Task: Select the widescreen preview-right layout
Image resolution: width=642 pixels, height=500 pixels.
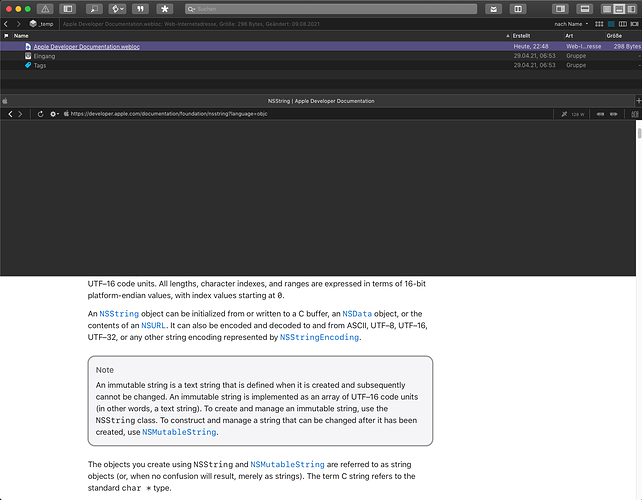Action: (x=631, y=9)
